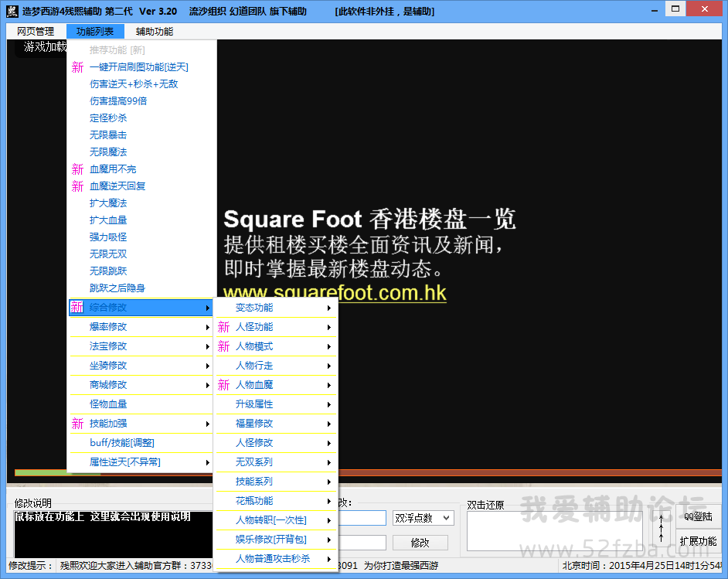Click the 扩展功能 button
728x579 pixels.
(x=698, y=541)
